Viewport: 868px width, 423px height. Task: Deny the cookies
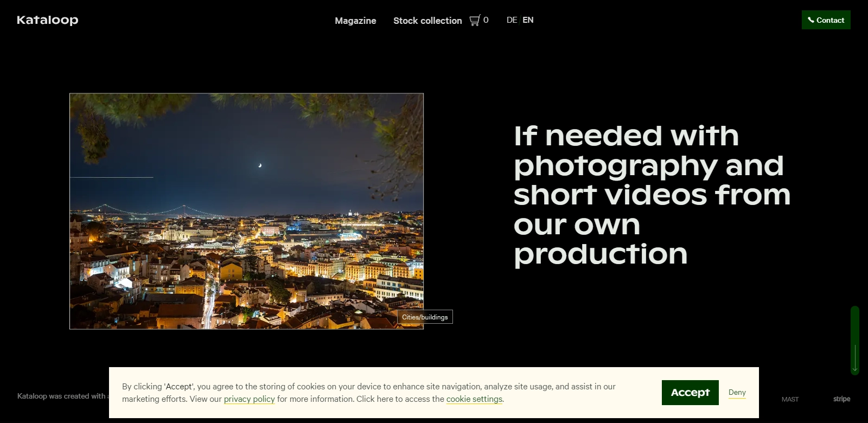pyautogui.click(x=737, y=392)
